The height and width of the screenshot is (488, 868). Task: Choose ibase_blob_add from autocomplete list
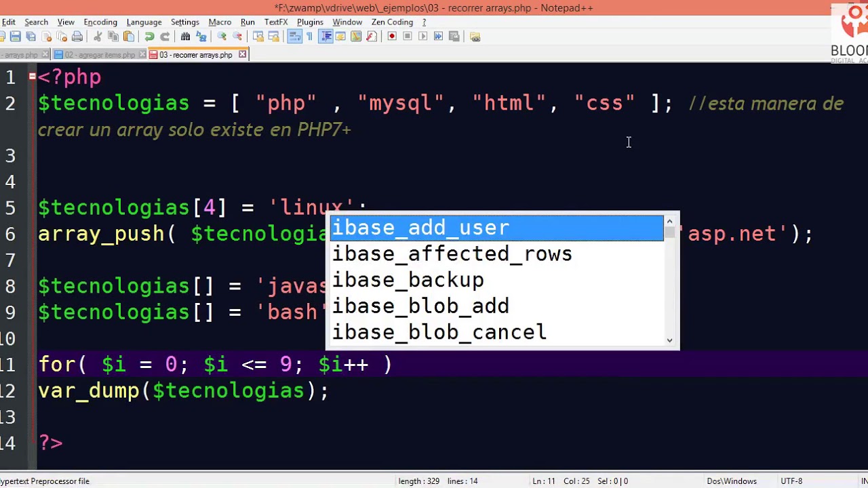pyautogui.click(x=496, y=306)
